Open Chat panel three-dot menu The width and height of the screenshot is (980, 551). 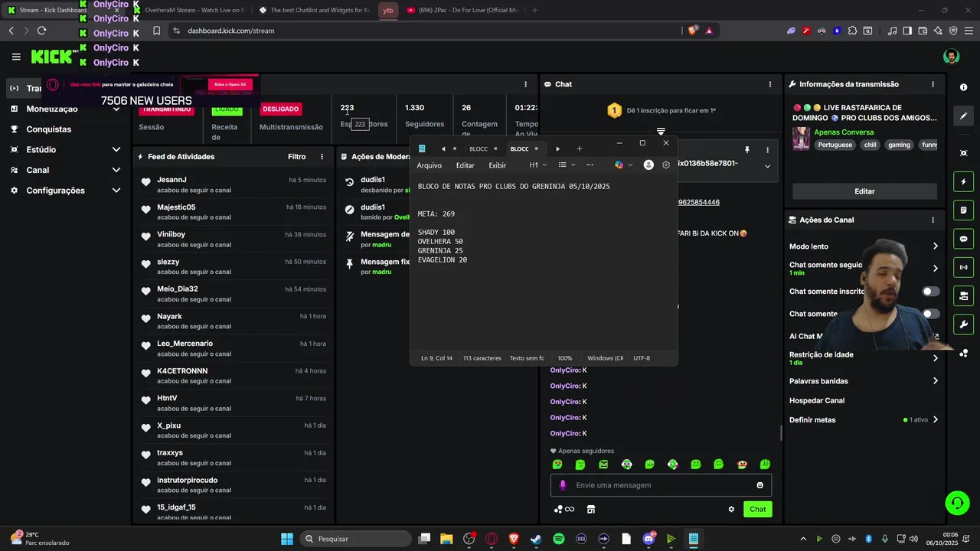click(x=770, y=84)
